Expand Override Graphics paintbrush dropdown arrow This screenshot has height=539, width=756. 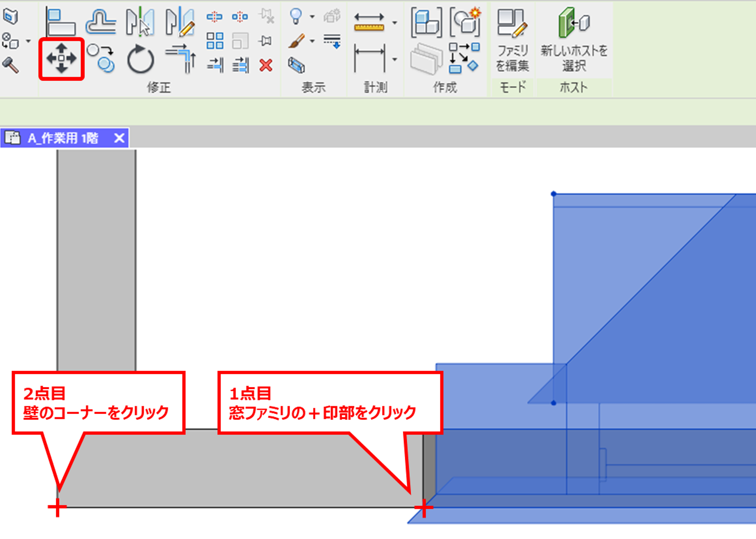point(312,41)
